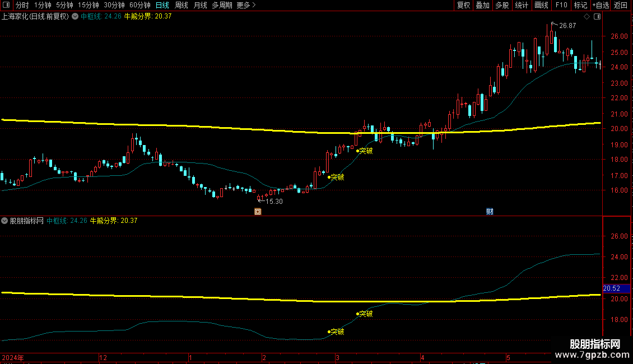Click 返回 to go back
Viewport: 633px width, 364px height.
(x=621, y=5)
